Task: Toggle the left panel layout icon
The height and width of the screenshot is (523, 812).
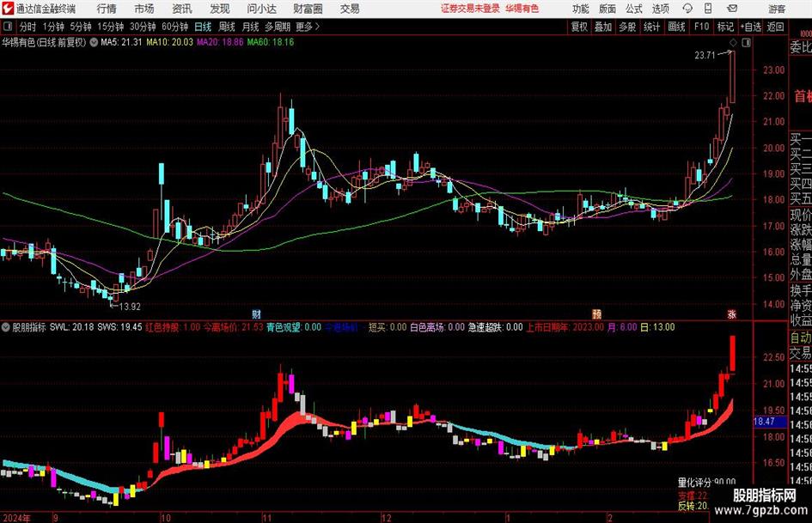Action: tap(7, 27)
